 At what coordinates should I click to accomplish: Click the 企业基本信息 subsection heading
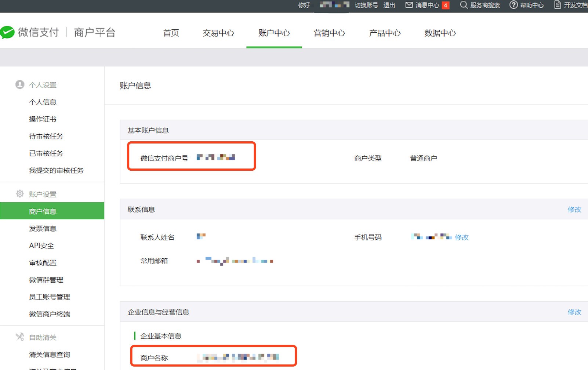pyautogui.click(x=161, y=336)
